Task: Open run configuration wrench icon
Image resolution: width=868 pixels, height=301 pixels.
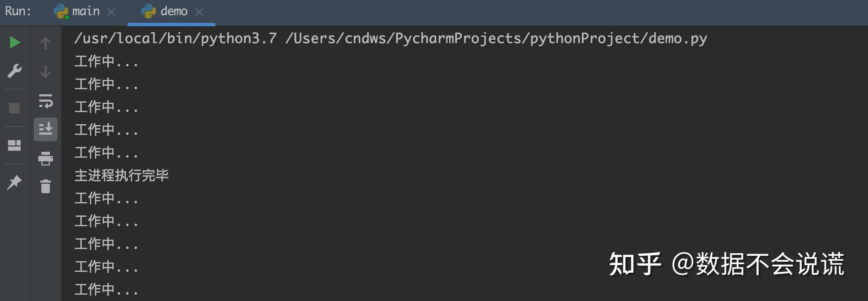Action: (15, 71)
